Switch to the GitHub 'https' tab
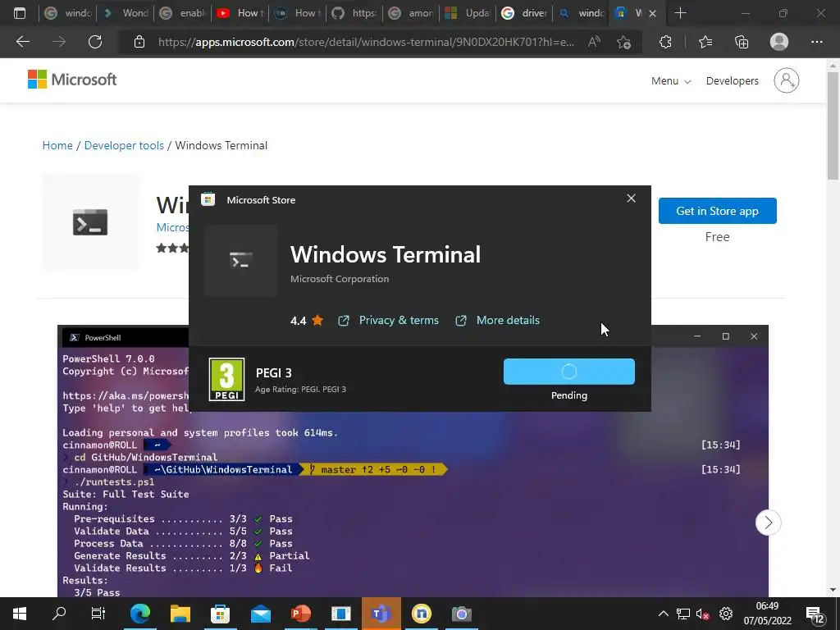 tap(354, 13)
